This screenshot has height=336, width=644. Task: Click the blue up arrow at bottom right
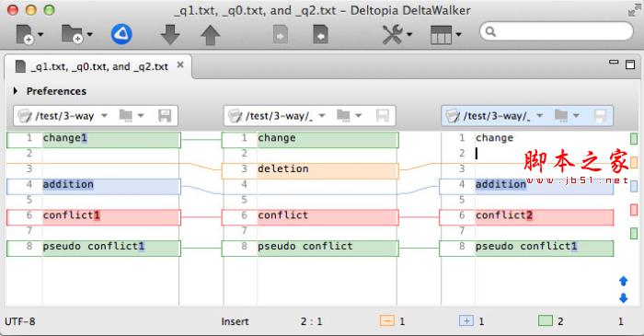623,281
